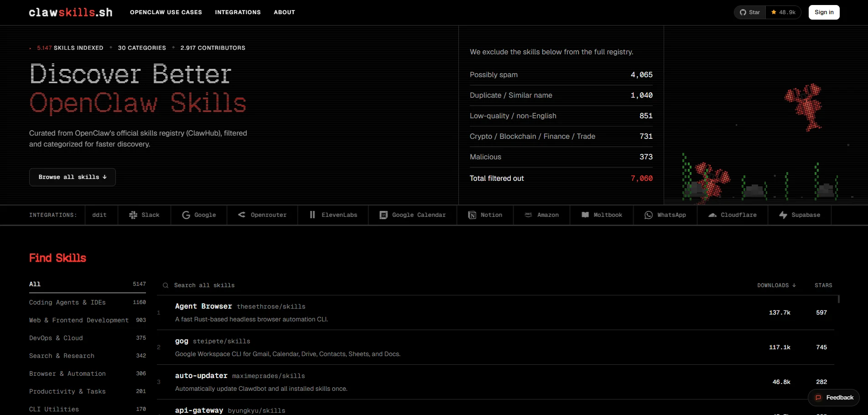The height and width of the screenshot is (415, 868).
Task: Open the auto-updater skill
Action: (201, 376)
